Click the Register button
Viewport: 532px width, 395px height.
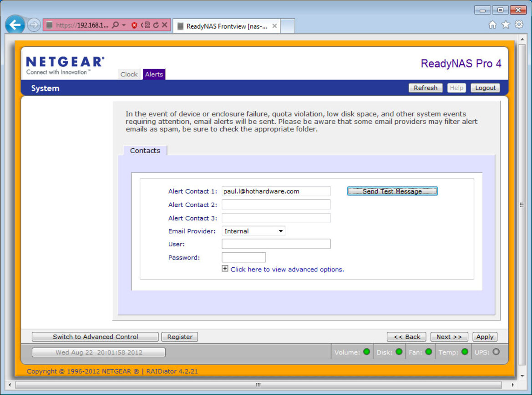coord(180,337)
